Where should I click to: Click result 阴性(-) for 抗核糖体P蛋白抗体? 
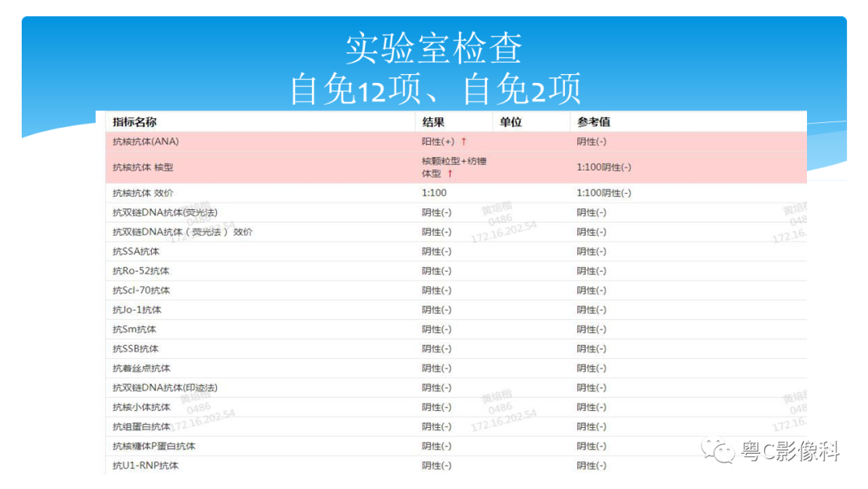click(x=436, y=446)
